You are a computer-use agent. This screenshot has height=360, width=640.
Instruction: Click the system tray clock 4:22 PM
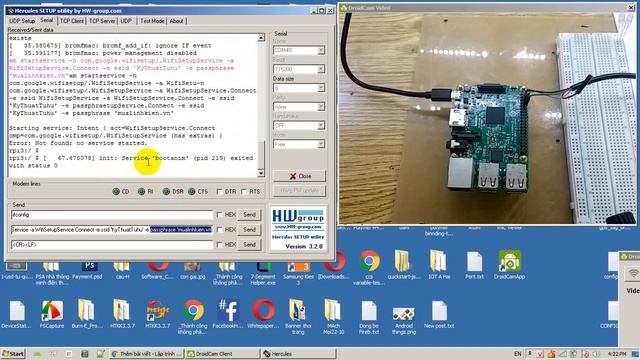[x=616, y=353]
